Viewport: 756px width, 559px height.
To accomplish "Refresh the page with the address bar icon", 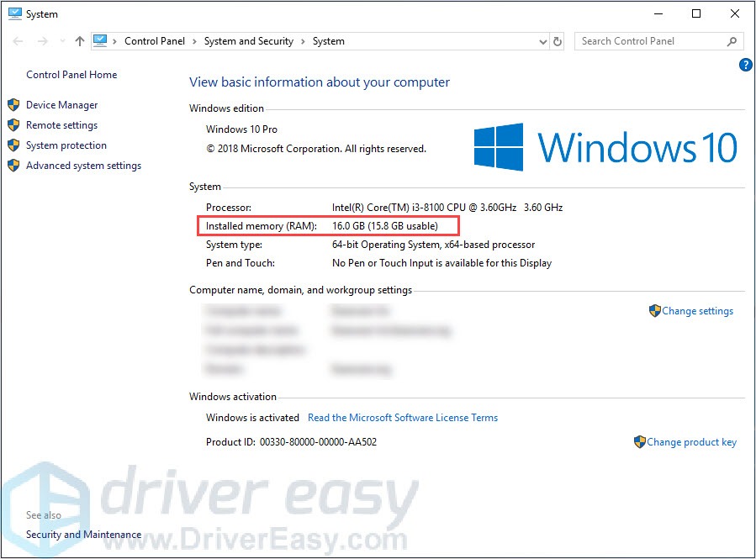I will coord(557,40).
